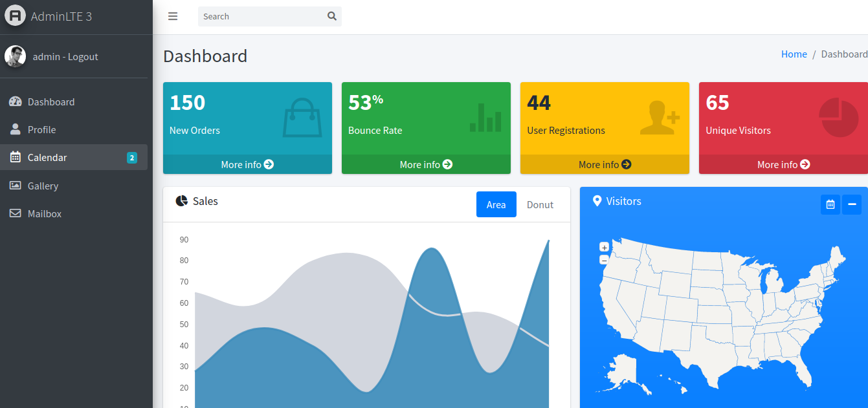Click the shopping bag icon on New Orders
This screenshot has height=408, width=868.
302,117
